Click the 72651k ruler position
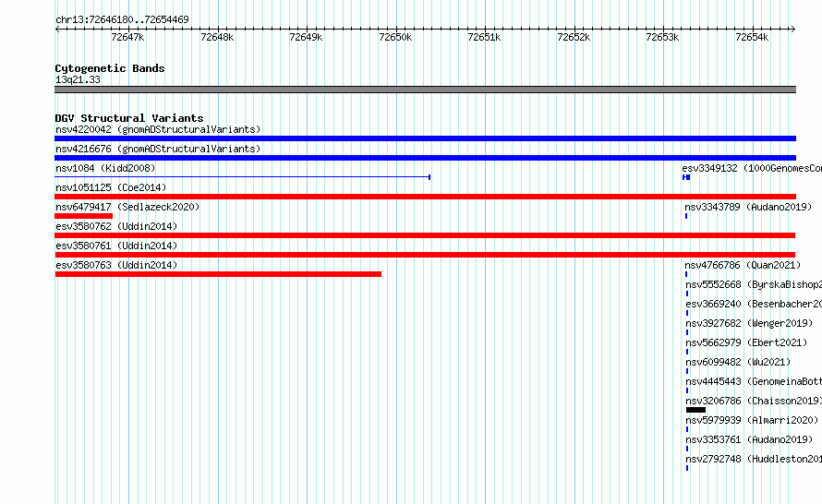Screen dimensions: 822x504 coord(484,37)
